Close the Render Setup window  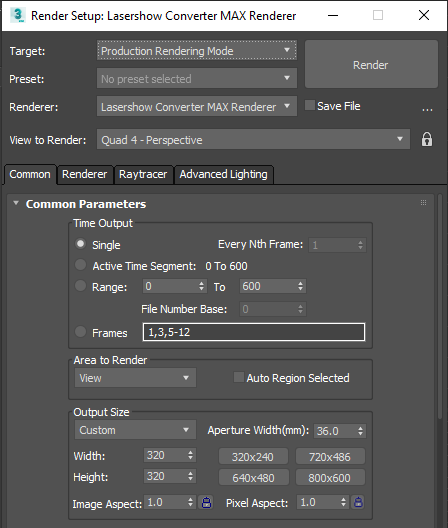pos(424,15)
